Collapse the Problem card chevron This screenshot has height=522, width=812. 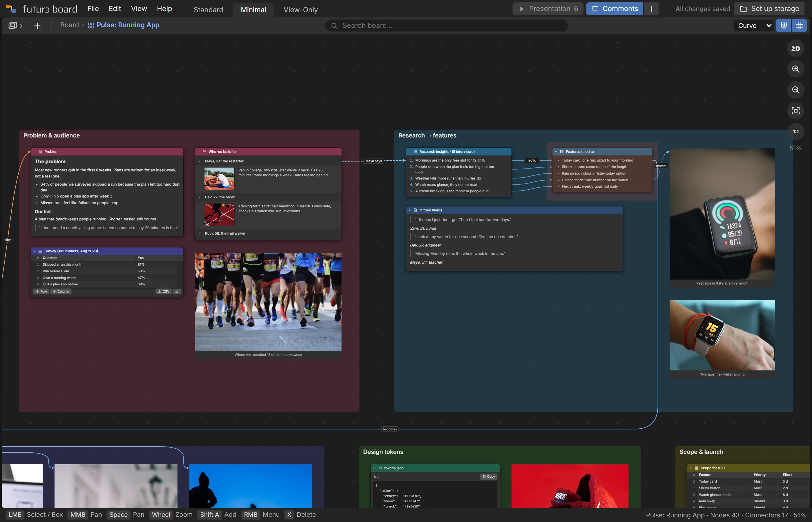click(35, 151)
